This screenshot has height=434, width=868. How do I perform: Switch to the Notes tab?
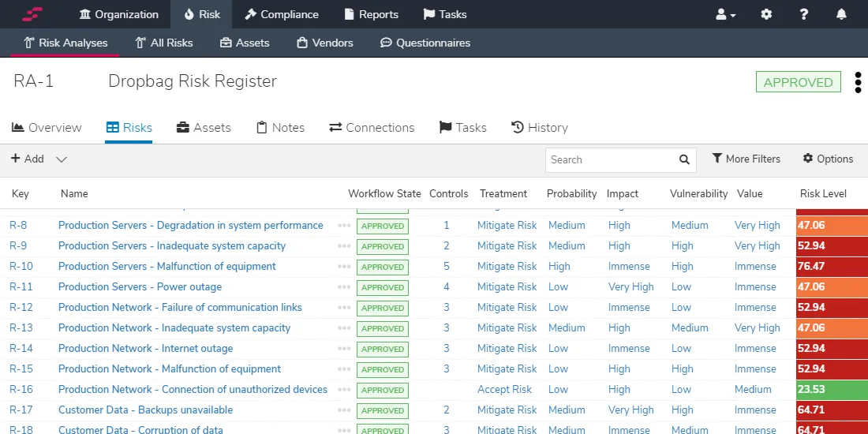[x=281, y=127]
